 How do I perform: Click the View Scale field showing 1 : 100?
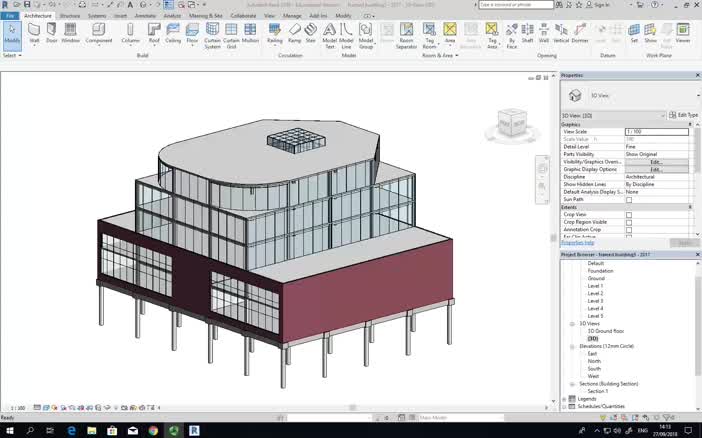tap(656, 132)
